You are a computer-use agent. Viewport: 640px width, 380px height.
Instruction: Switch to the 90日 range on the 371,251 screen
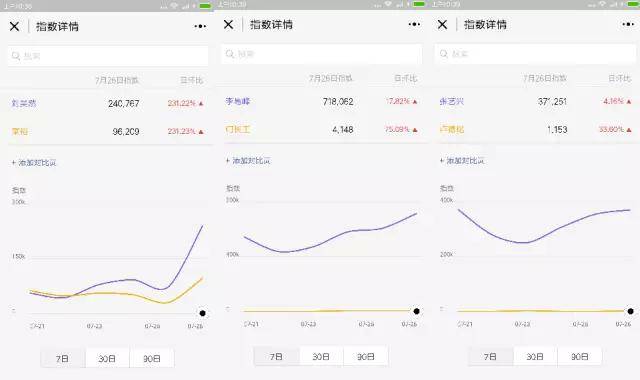coord(580,356)
